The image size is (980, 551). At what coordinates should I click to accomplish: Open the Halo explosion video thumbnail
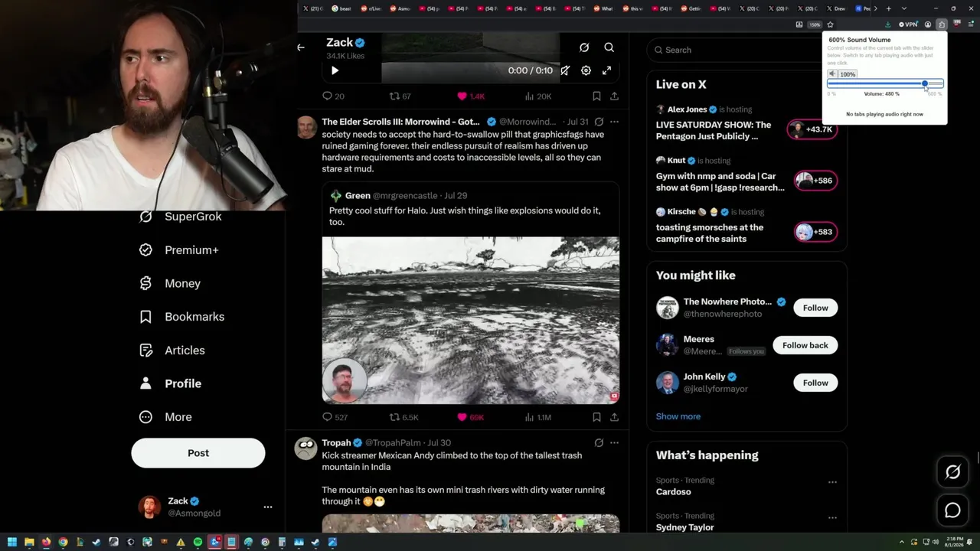coord(470,320)
